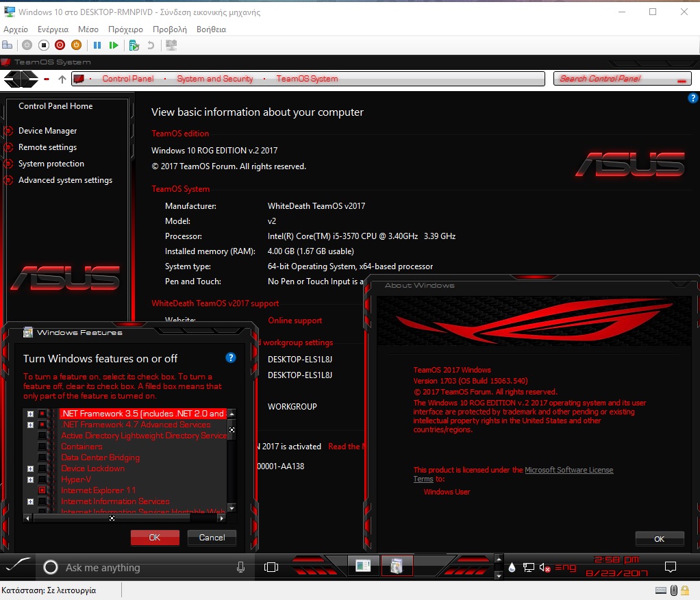700x600 pixels.
Task: Click the features list vertical scrollbar thumb
Action: pyautogui.click(x=232, y=429)
